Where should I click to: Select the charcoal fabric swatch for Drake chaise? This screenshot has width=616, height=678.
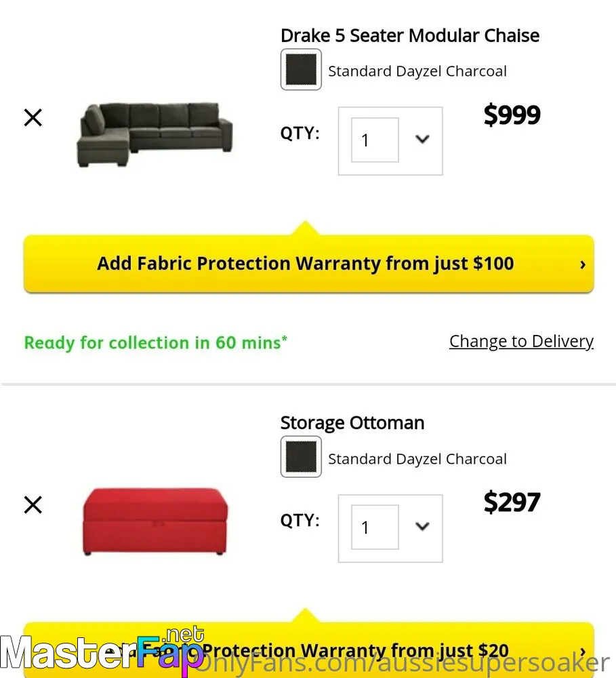tap(301, 69)
